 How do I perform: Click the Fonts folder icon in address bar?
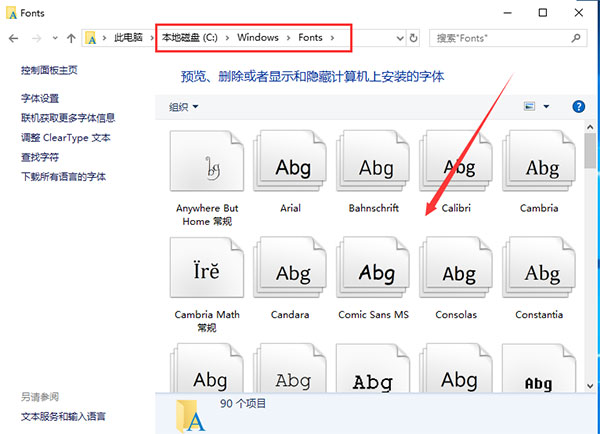coord(91,38)
